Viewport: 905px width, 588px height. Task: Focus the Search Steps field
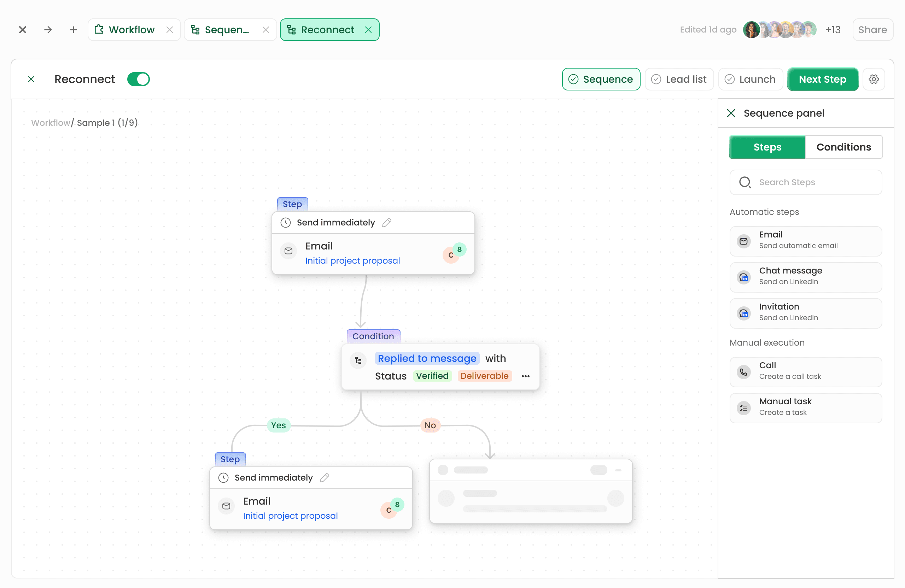pos(805,182)
